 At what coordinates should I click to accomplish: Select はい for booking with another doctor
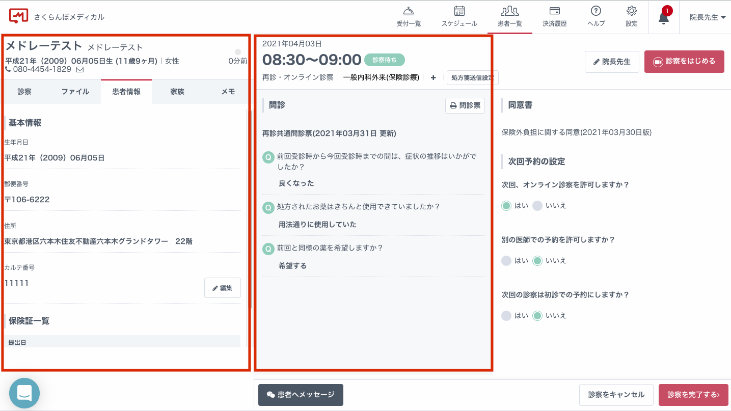point(506,260)
